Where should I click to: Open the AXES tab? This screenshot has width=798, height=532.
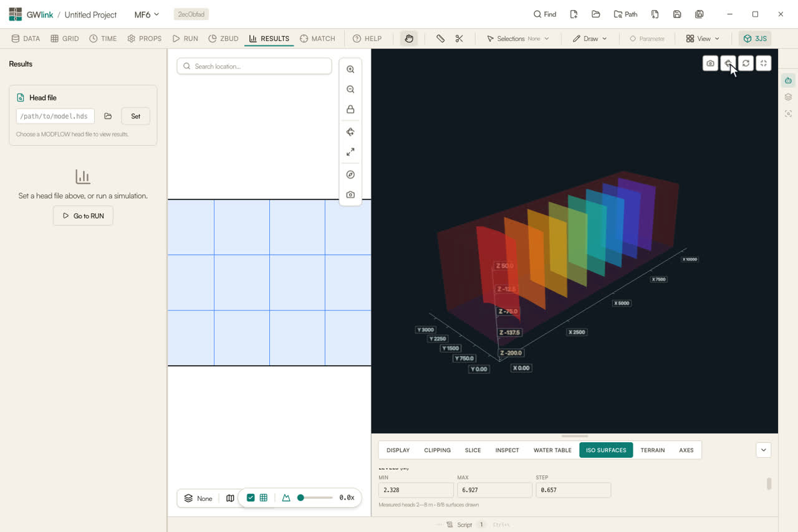click(x=686, y=450)
